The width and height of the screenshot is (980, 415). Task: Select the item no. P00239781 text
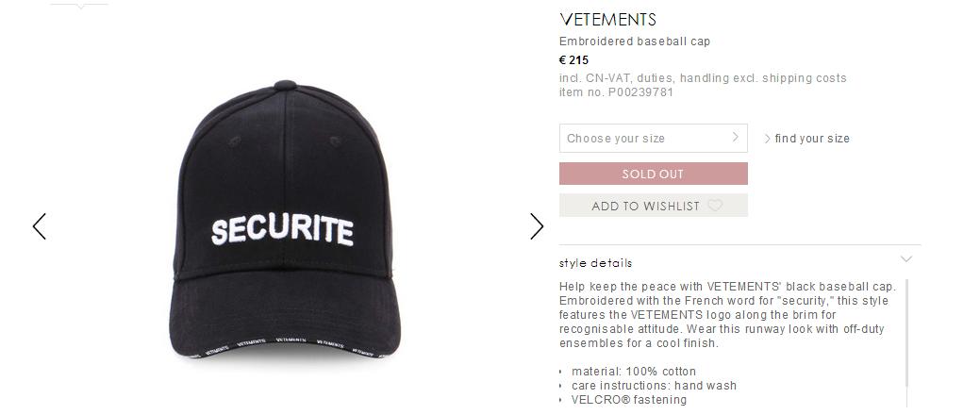[x=616, y=92]
